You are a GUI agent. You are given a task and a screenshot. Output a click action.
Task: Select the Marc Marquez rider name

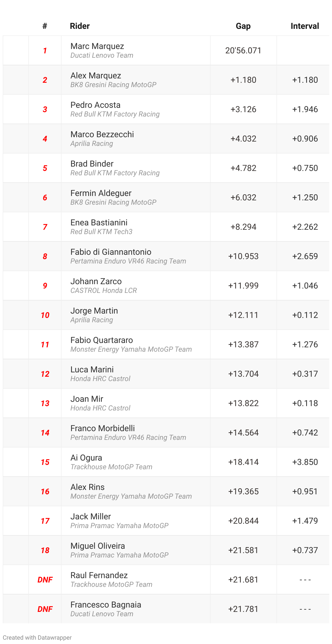tap(97, 46)
